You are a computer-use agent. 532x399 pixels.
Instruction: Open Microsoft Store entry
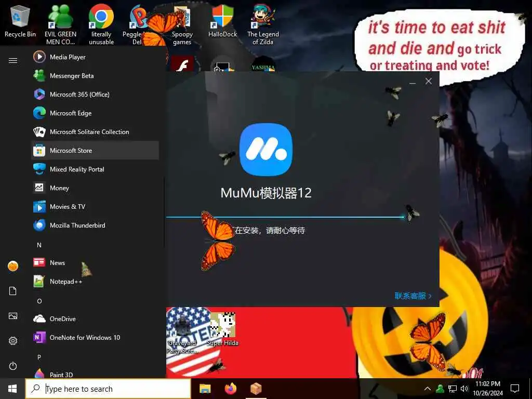pyautogui.click(x=95, y=150)
